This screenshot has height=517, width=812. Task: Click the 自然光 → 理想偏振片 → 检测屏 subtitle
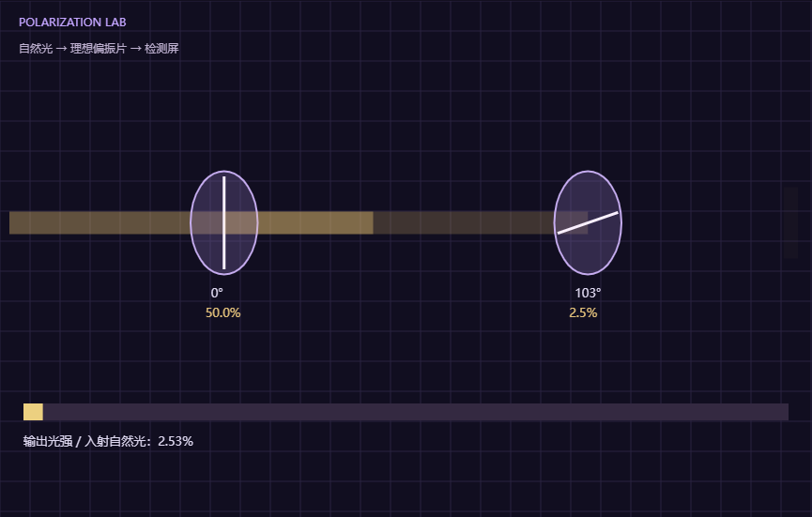pos(99,49)
